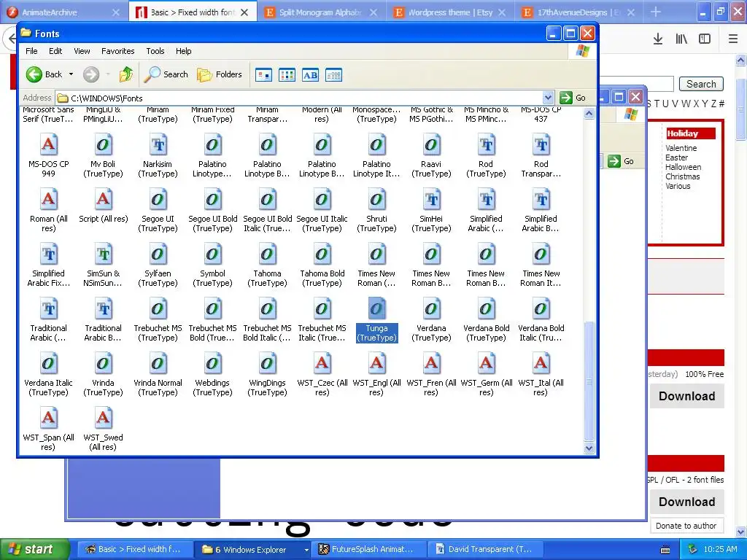Click the Windows start button
Screen dimensions: 747x560
click(34, 550)
